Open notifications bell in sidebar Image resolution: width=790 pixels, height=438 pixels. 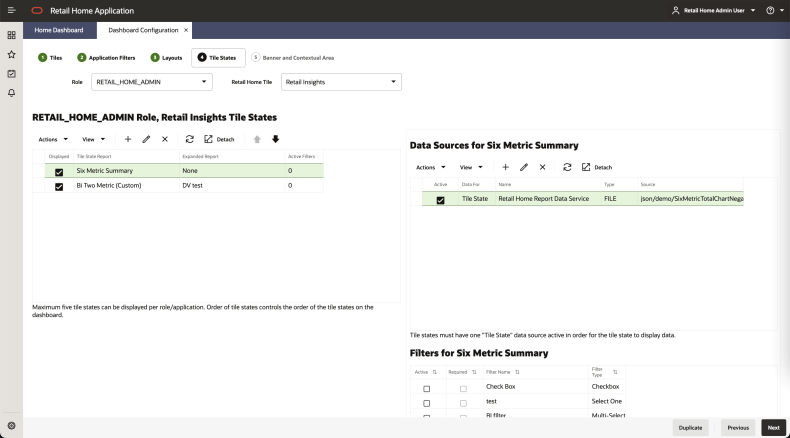coord(12,93)
